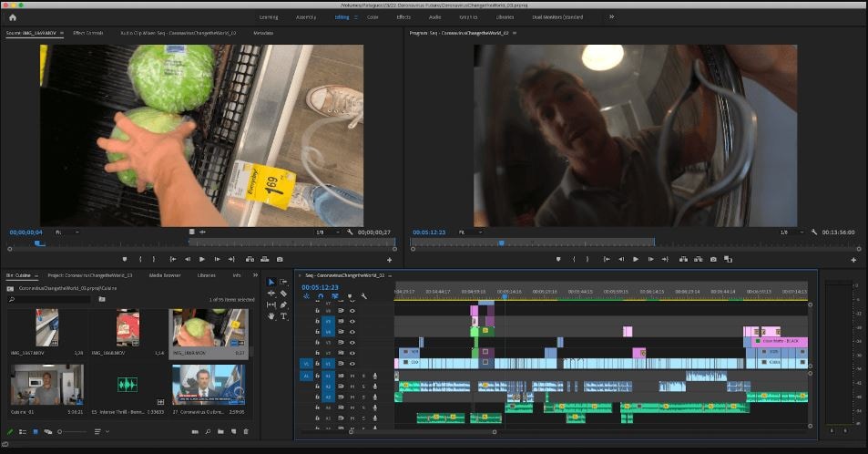Play the Program monitor sequence
This screenshot has width=868, height=454.
click(635, 259)
